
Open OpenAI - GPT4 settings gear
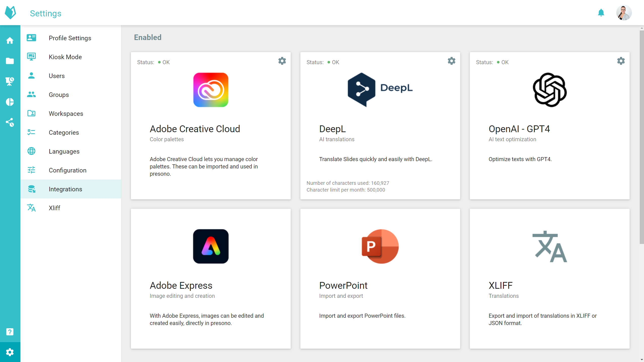click(x=621, y=61)
